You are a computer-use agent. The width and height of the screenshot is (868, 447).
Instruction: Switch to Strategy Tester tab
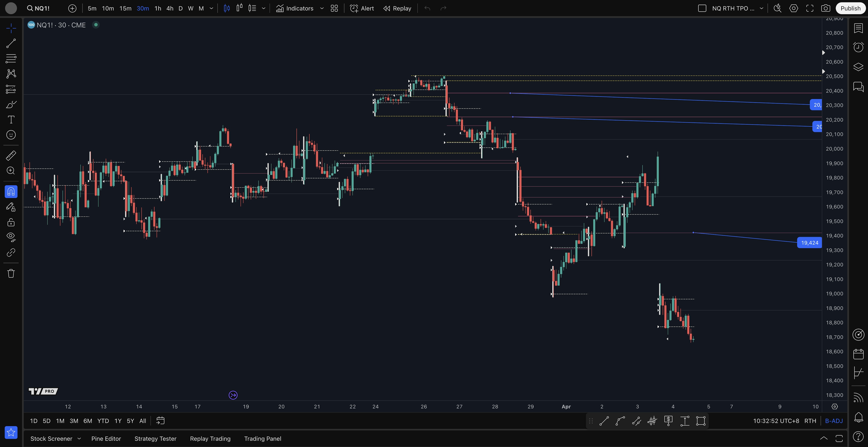[155, 439]
